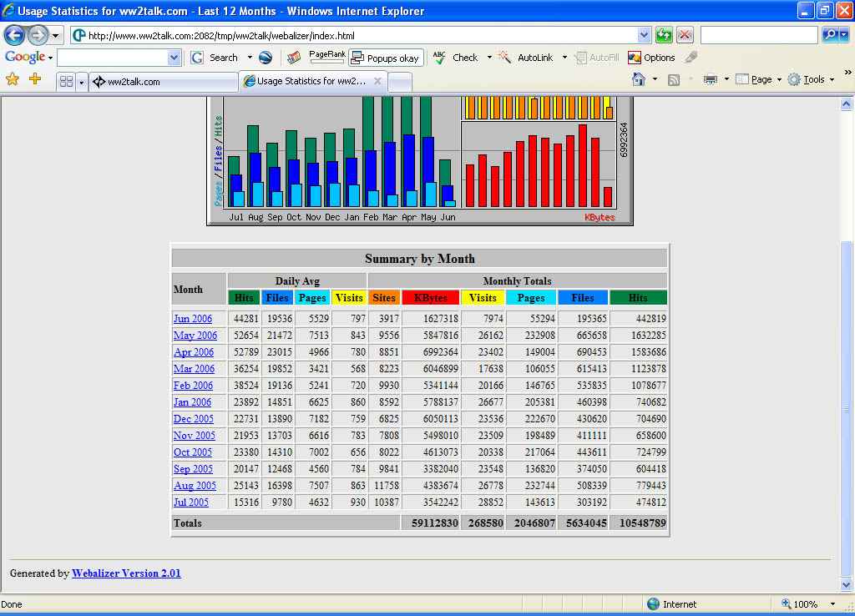Viewport: 855px width, 616px height.
Task: Expand the address bar URL dropdown
Action: tap(644, 35)
